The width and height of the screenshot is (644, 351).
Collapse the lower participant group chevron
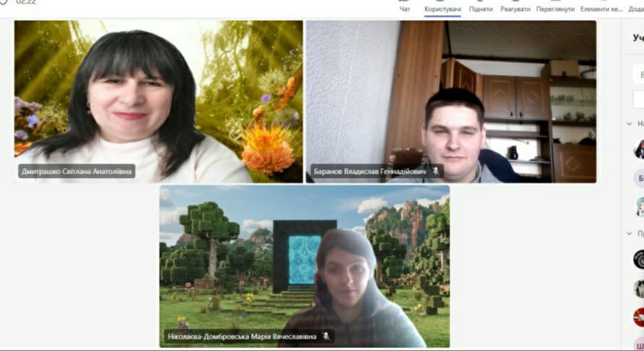click(630, 234)
